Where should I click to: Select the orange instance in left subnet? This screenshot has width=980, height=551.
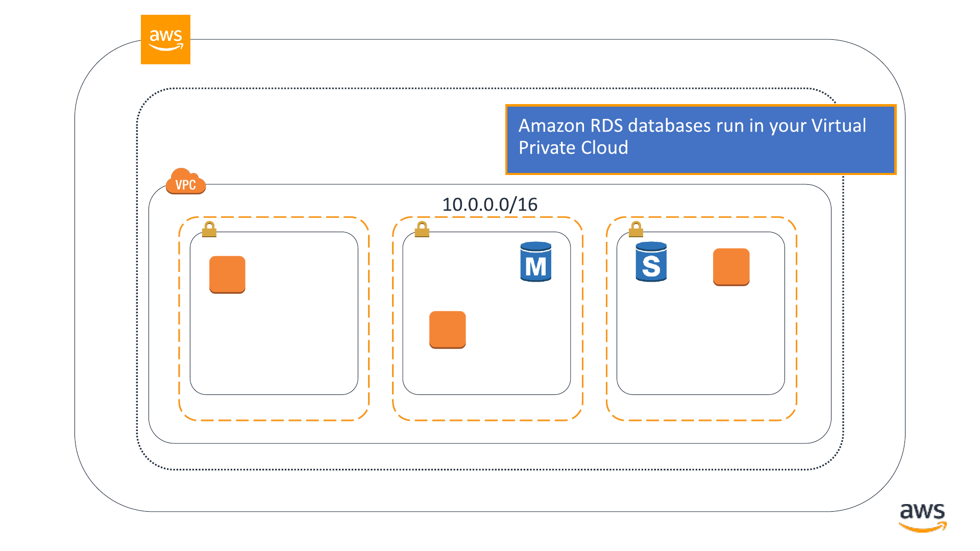228,274
